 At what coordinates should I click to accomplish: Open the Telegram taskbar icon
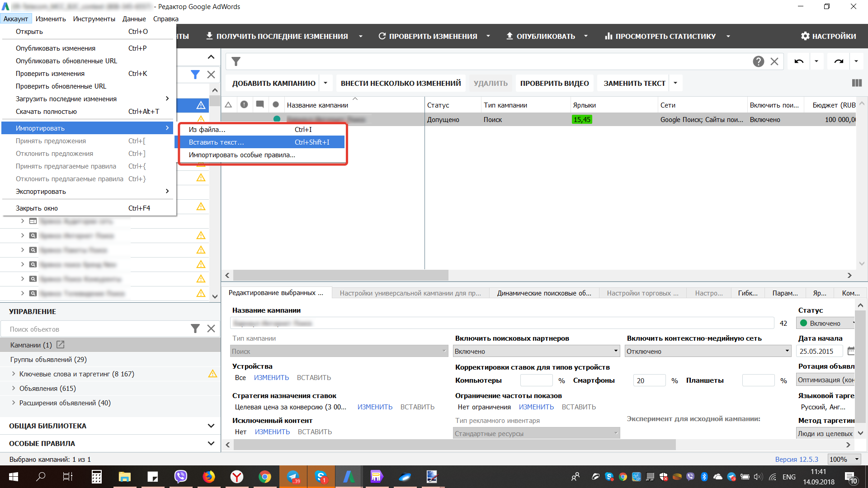pyautogui.click(x=293, y=477)
